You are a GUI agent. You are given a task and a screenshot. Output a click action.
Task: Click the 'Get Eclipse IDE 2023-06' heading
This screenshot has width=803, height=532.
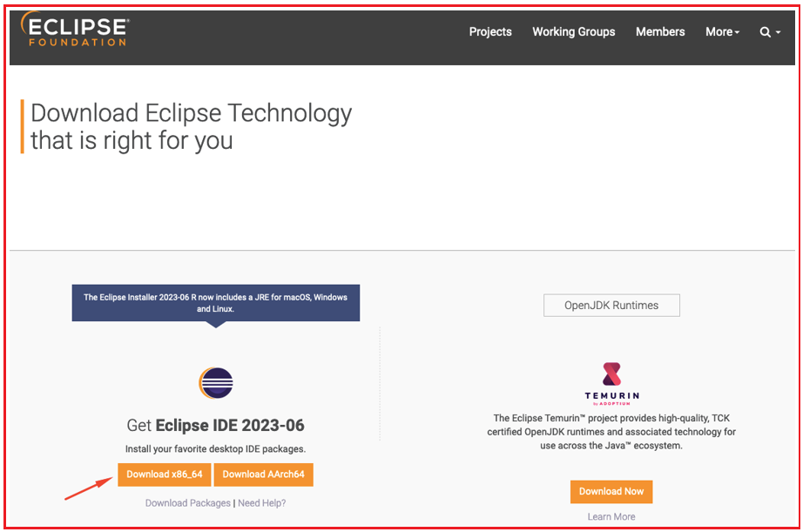pos(216,425)
